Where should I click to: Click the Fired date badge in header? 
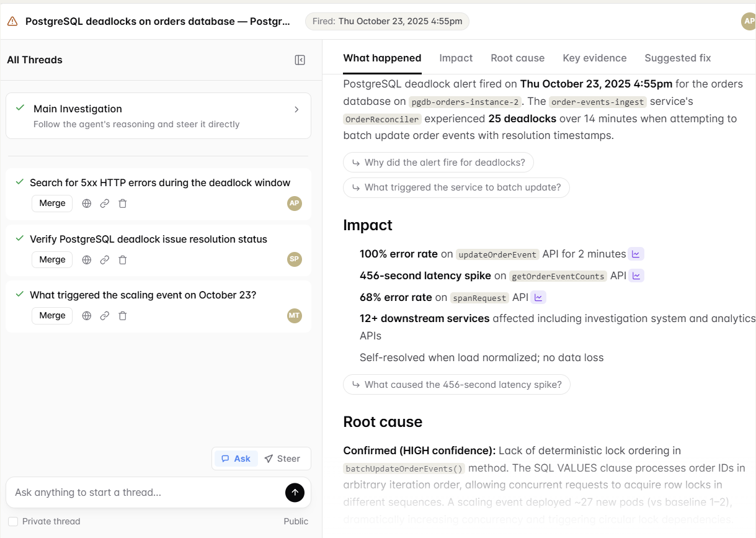coord(387,21)
